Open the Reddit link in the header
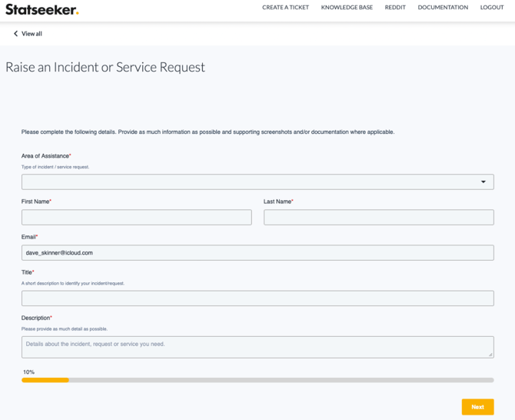Image resolution: width=515 pixels, height=420 pixels. (x=395, y=8)
